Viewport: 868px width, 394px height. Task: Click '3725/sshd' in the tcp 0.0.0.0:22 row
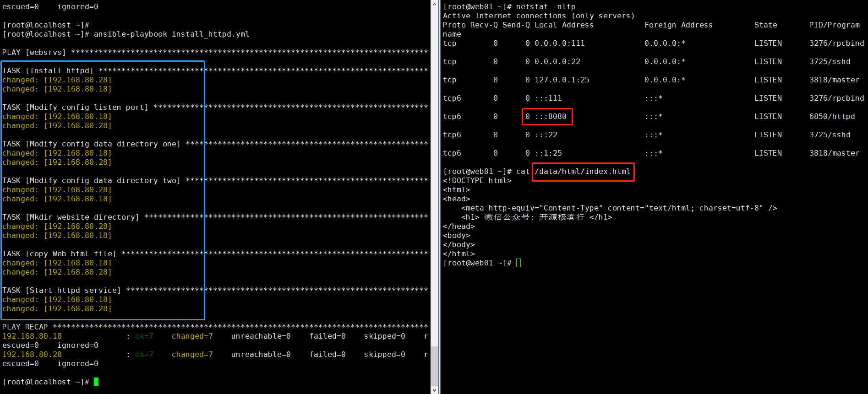[830, 62]
